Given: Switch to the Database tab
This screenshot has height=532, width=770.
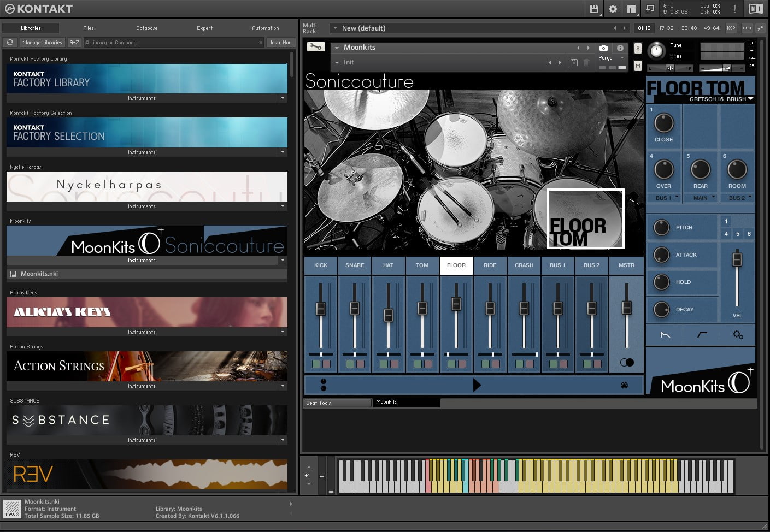Looking at the screenshot, I should [146, 28].
